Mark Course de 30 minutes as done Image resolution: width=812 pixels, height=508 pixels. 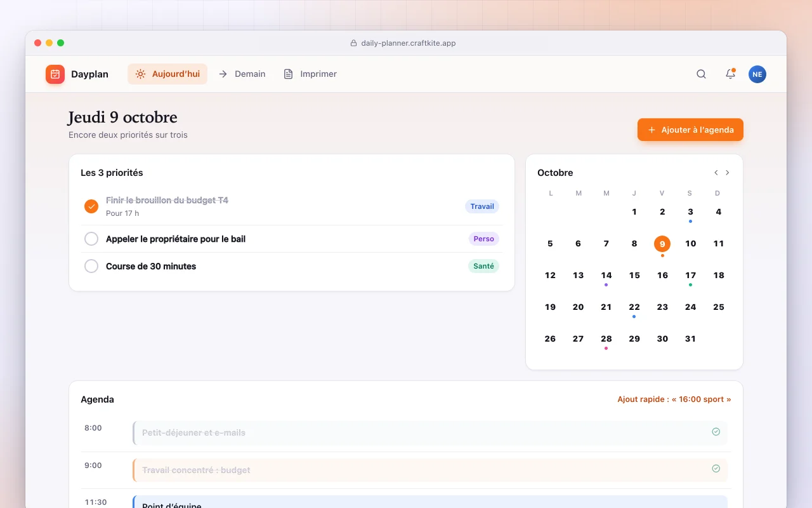pyautogui.click(x=91, y=266)
